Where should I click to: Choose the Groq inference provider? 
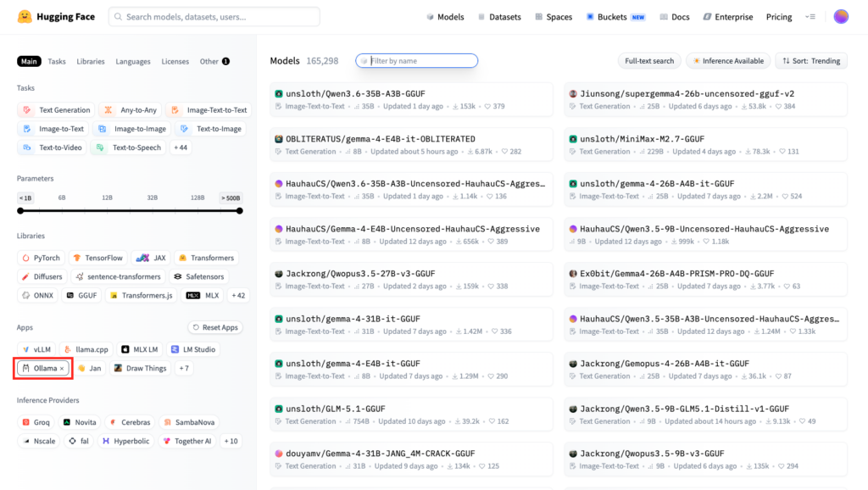click(36, 422)
